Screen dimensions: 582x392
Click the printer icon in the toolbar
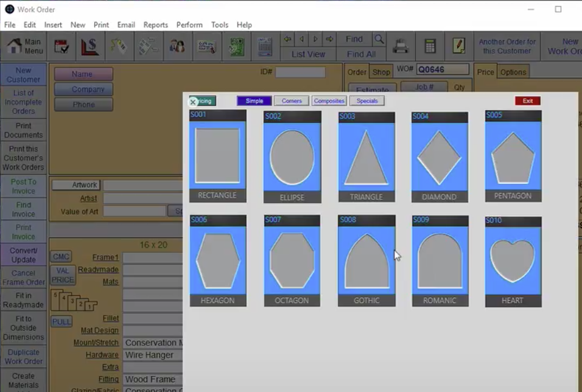[400, 47]
